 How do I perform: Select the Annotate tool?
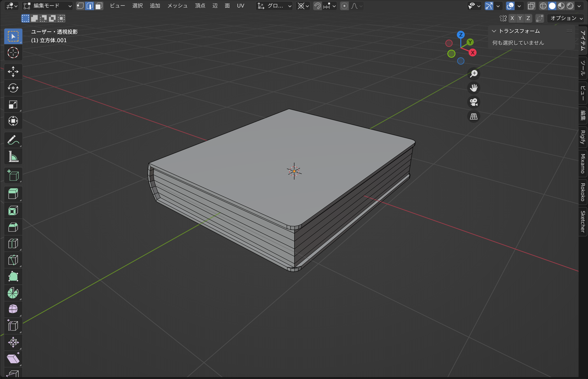click(x=13, y=140)
